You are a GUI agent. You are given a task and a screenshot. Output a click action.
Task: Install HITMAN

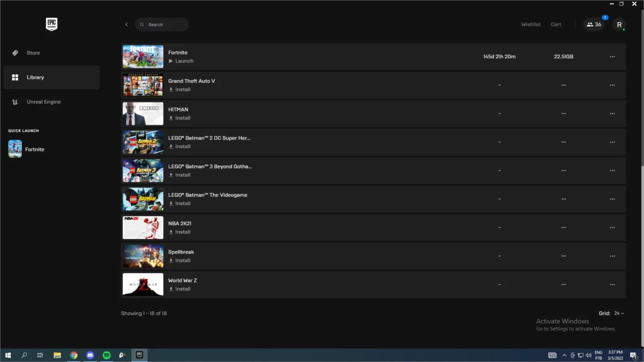(x=179, y=118)
